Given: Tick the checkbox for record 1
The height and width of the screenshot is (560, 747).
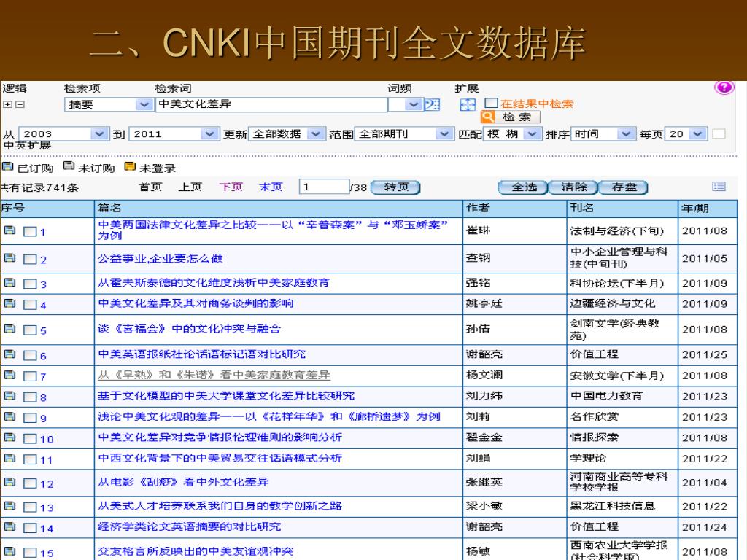Looking at the screenshot, I should [30, 232].
